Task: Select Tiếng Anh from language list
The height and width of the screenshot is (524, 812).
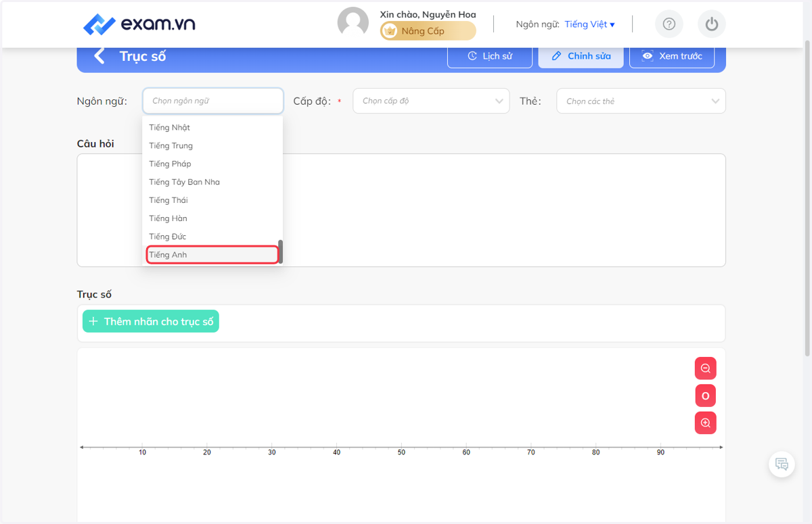Action: click(212, 255)
